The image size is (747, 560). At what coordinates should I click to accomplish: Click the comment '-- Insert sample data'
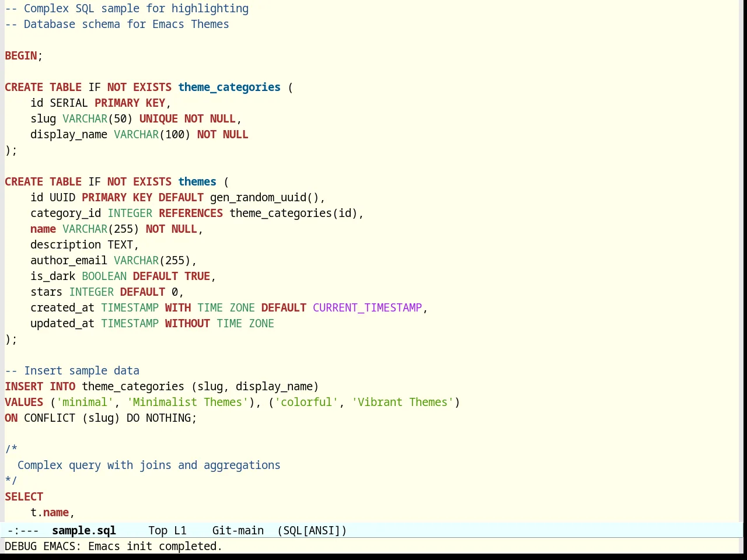pyautogui.click(x=72, y=370)
